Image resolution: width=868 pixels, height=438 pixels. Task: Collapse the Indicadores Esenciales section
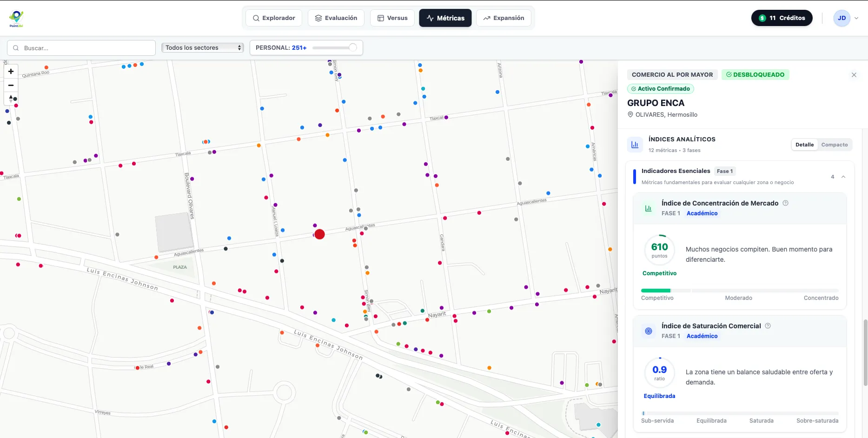point(843,177)
